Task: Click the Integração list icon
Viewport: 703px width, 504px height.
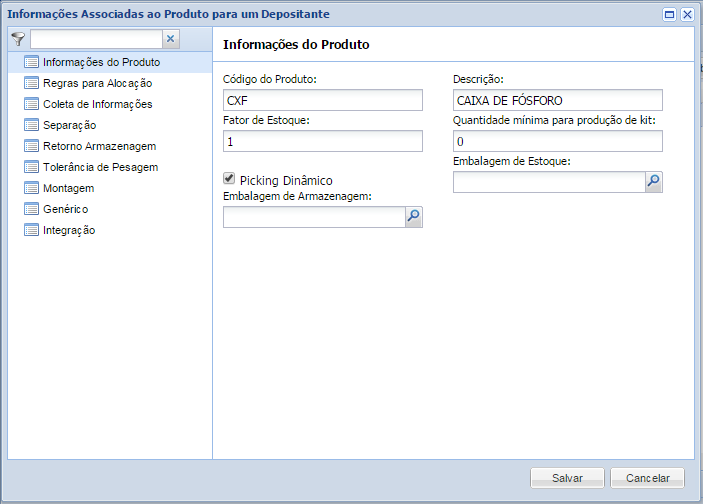Action: coord(31,230)
